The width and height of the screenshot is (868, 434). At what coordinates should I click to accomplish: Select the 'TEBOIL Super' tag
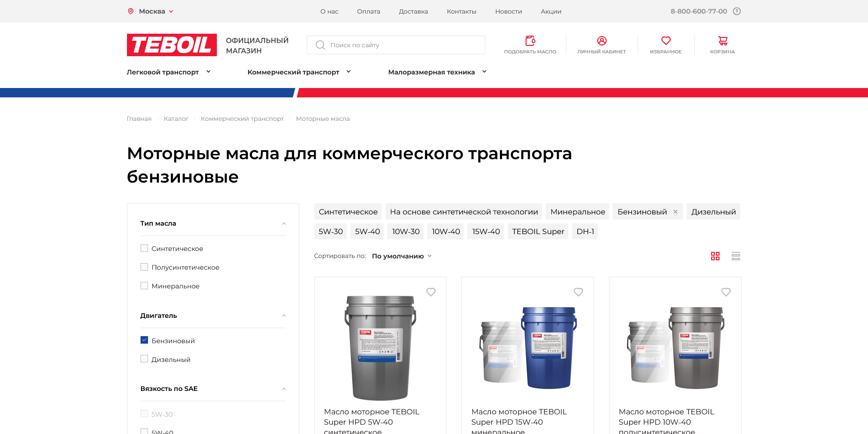[x=538, y=231]
